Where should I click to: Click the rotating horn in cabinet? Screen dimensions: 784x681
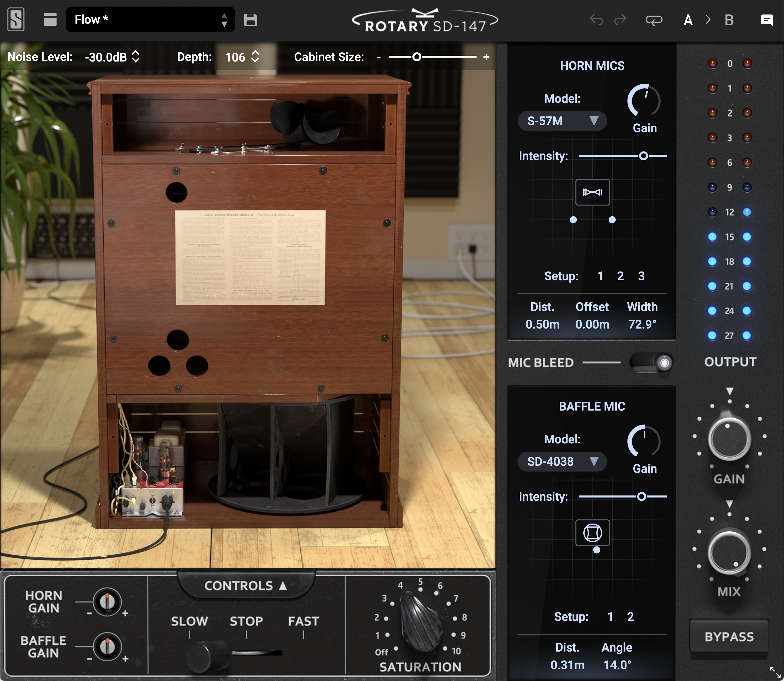click(305, 122)
